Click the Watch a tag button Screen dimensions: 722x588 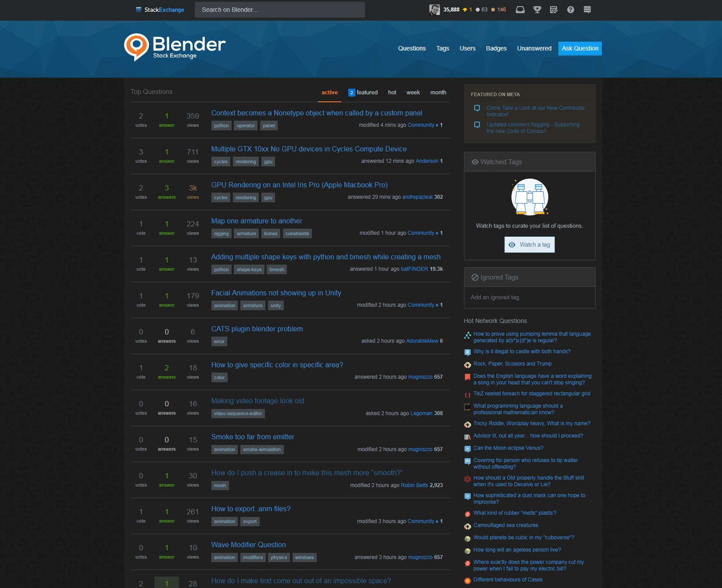[x=529, y=244]
